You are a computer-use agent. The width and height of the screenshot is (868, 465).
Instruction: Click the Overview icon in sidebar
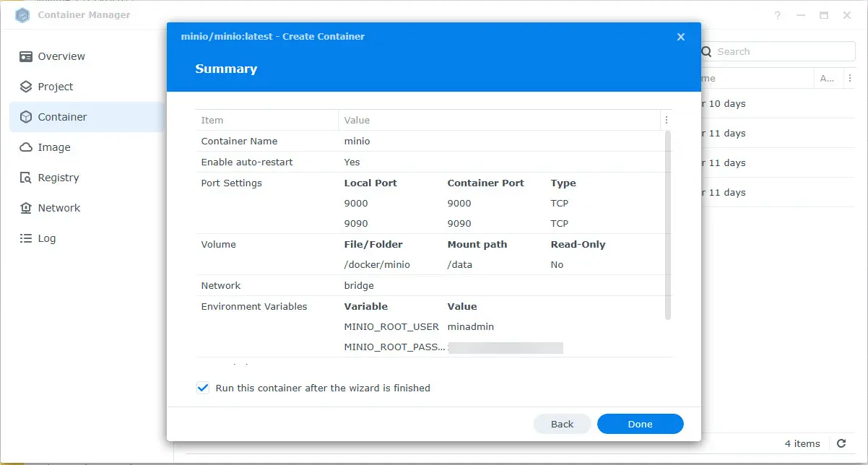[26, 56]
